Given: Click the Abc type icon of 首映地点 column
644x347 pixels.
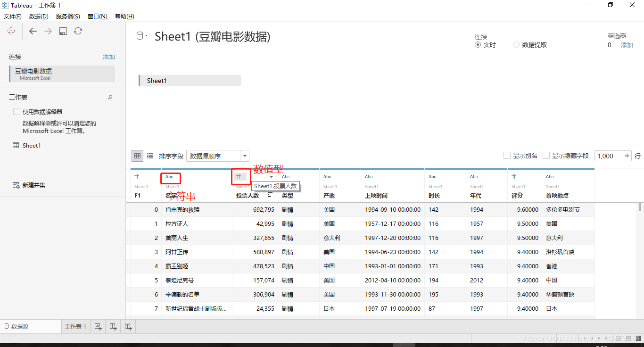Looking at the screenshot, I should pos(550,177).
